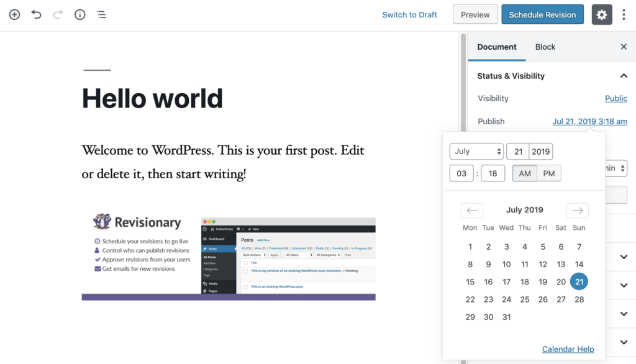Collapse the Status & Visibility section

coord(624,76)
